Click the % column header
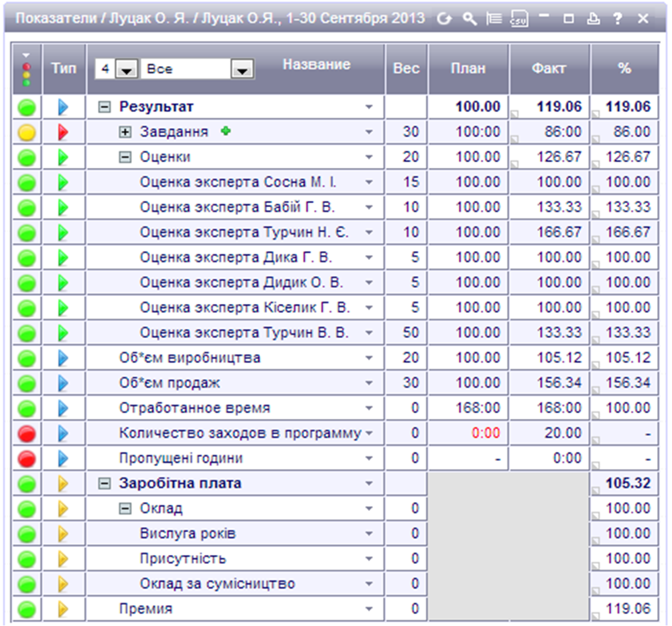Viewport: 672px width, 626px height. click(624, 68)
